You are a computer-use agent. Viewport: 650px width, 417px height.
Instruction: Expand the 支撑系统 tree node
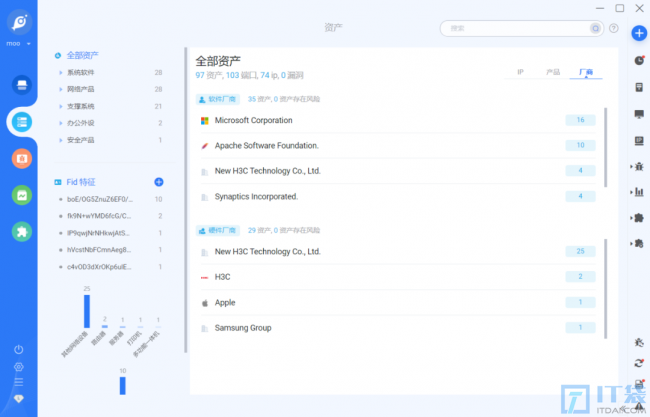[61, 106]
